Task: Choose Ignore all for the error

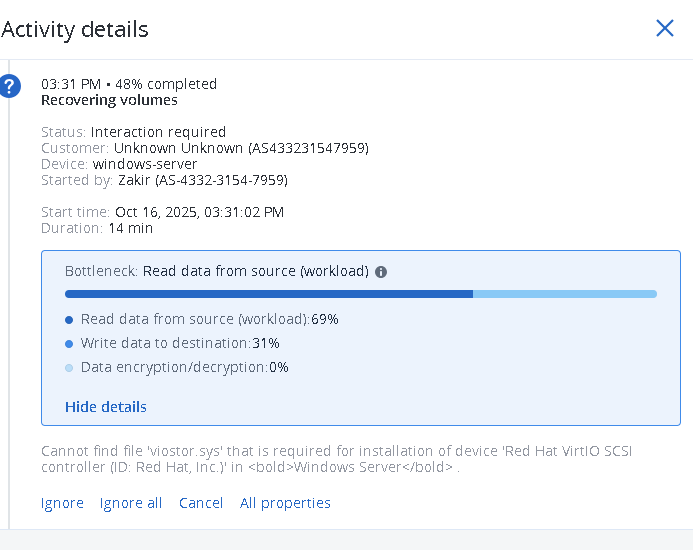Action: point(131,503)
